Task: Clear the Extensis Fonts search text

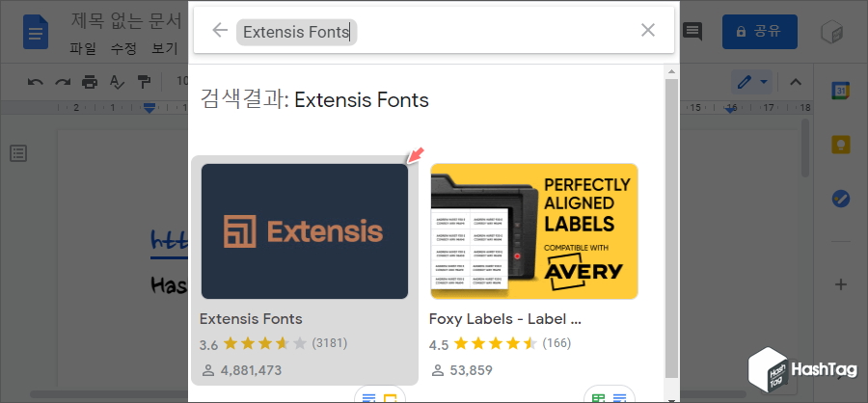Action: click(648, 31)
